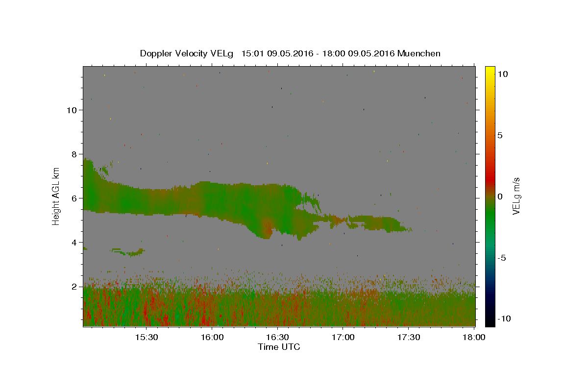588x392 pixels.
Task: Click the small cloud fragment below 4 km
Action: click(127, 252)
